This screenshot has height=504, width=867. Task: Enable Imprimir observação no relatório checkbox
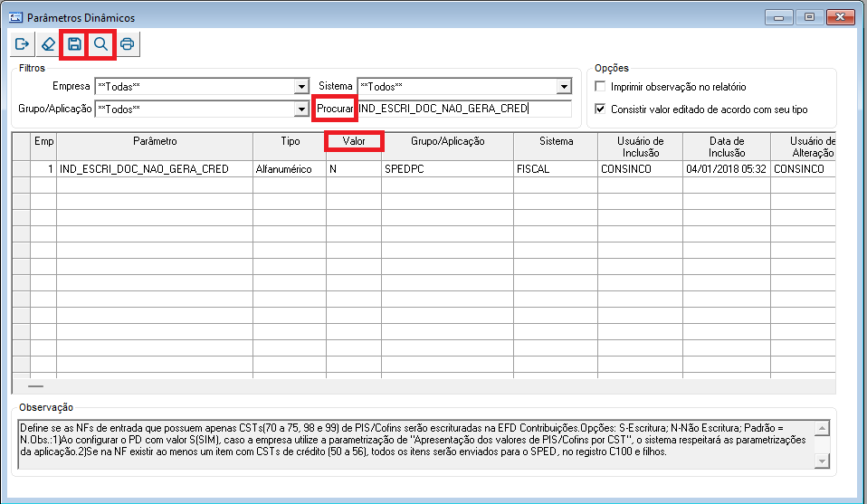click(x=600, y=86)
